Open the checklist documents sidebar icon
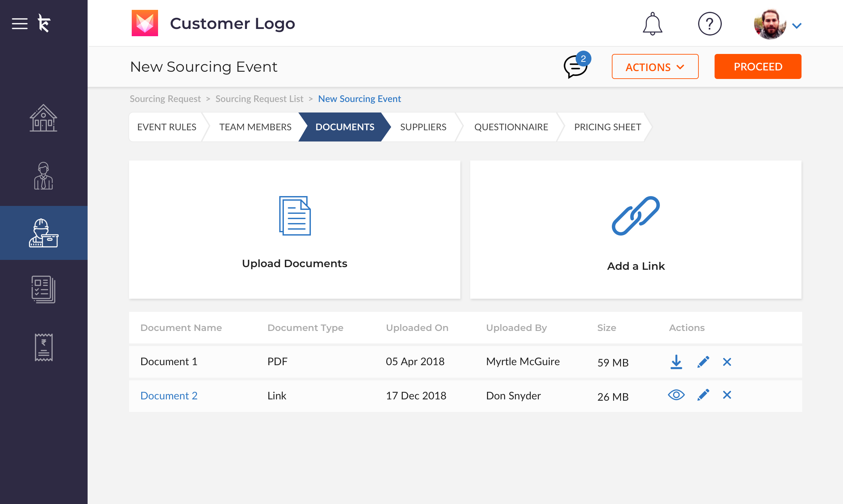Image resolution: width=843 pixels, height=504 pixels. [43, 290]
